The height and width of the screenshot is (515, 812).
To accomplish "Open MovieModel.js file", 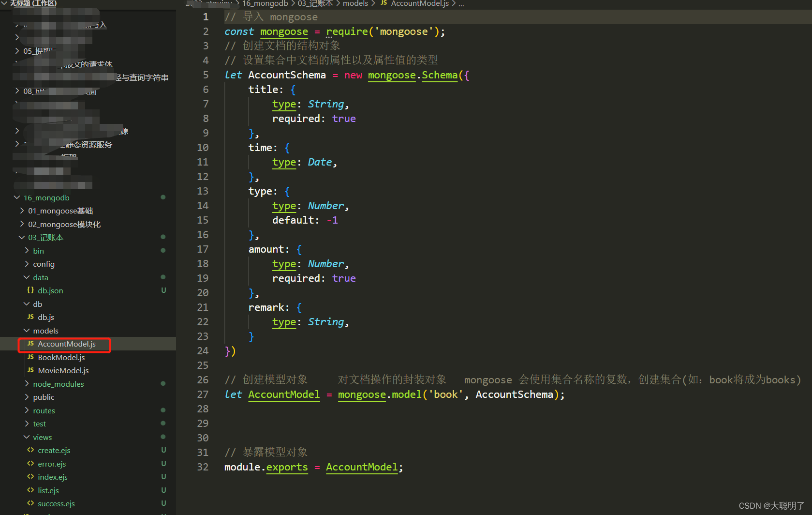I will (63, 371).
